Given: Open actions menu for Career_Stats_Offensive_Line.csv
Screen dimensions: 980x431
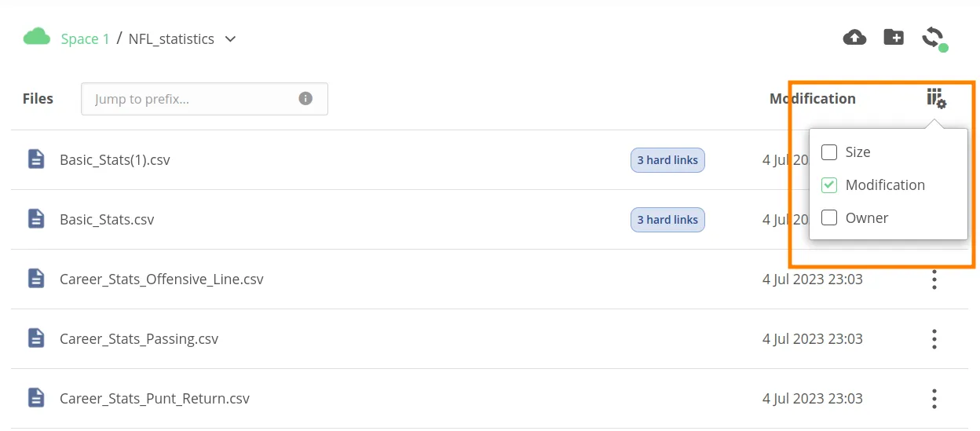Looking at the screenshot, I should click(934, 279).
